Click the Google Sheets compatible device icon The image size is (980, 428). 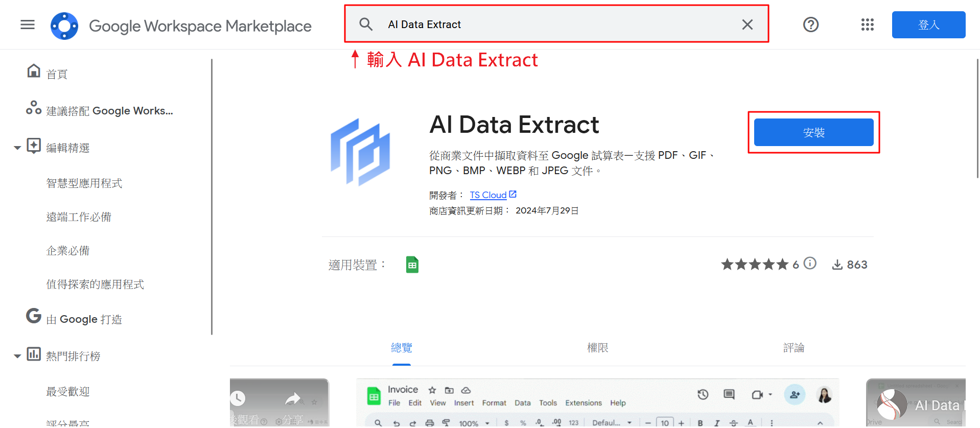[412, 265]
